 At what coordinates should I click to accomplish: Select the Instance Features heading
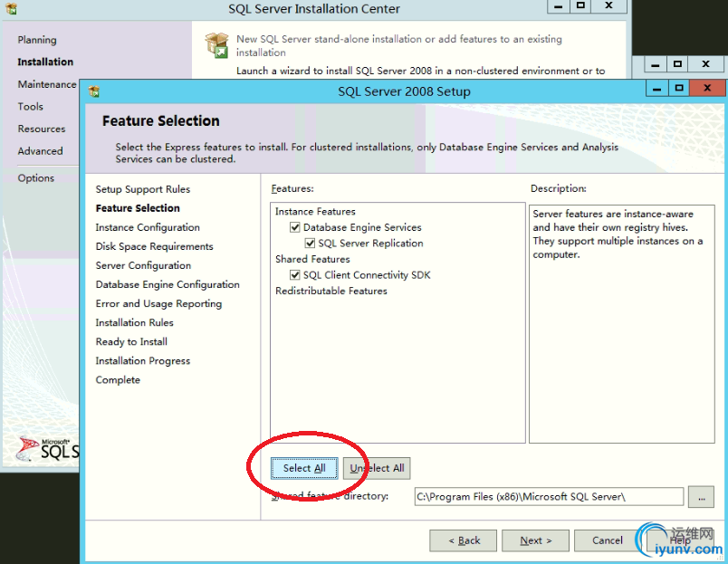pos(315,212)
